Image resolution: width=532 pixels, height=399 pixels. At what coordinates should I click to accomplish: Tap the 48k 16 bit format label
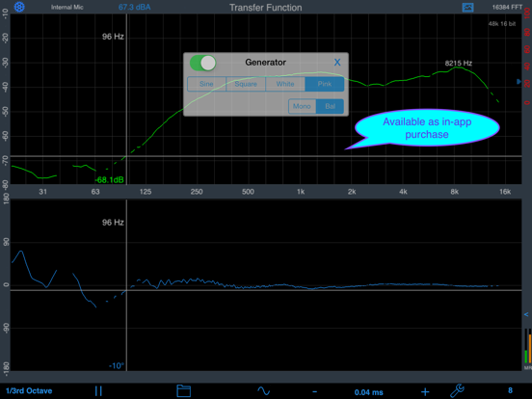click(x=502, y=24)
